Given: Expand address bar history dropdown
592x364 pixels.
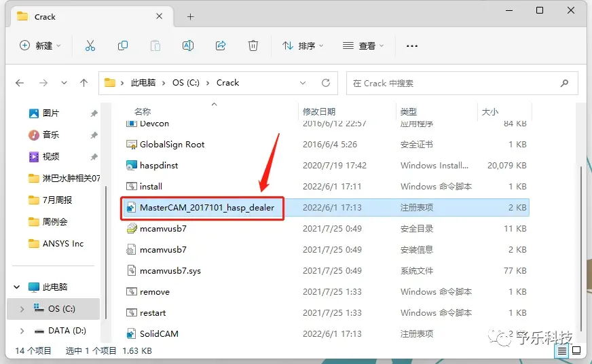Looking at the screenshot, I should [x=302, y=83].
